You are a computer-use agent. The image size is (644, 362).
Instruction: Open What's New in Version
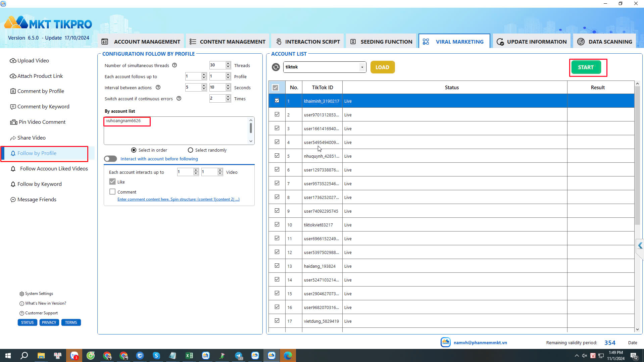pyautogui.click(x=43, y=303)
